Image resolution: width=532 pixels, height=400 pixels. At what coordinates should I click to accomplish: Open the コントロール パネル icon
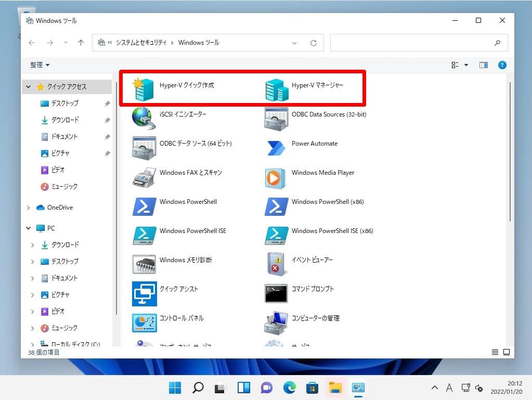point(145,322)
